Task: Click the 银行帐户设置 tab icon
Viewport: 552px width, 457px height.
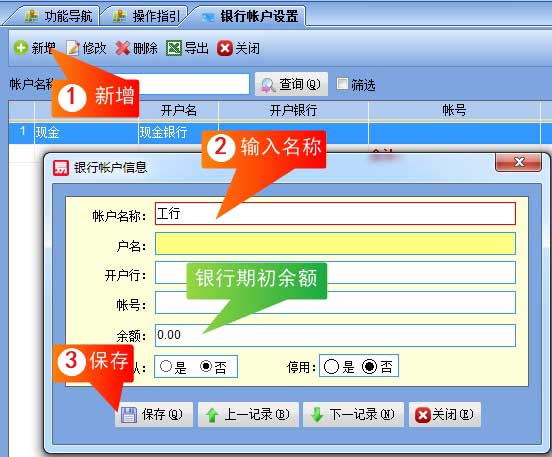Action: click(208, 17)
